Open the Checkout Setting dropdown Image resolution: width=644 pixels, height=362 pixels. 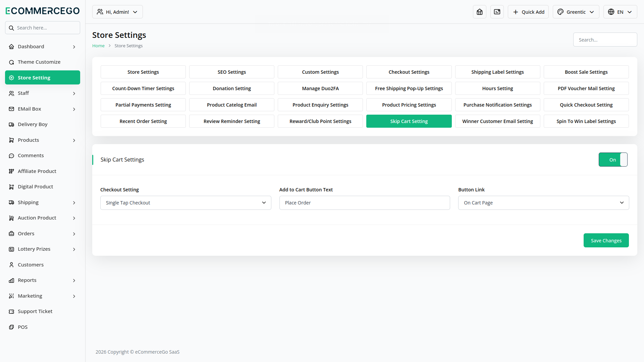click(x=186, y=203)
